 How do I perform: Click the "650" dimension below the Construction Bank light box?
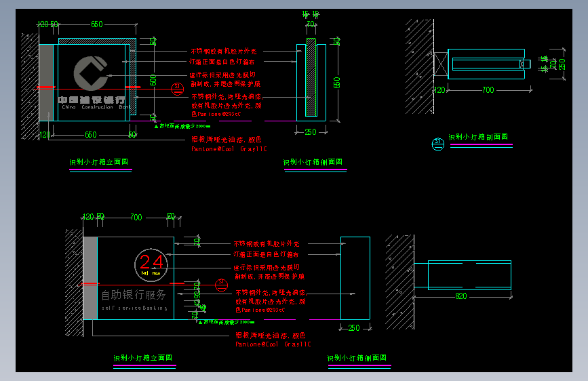[x=91, y=135]
